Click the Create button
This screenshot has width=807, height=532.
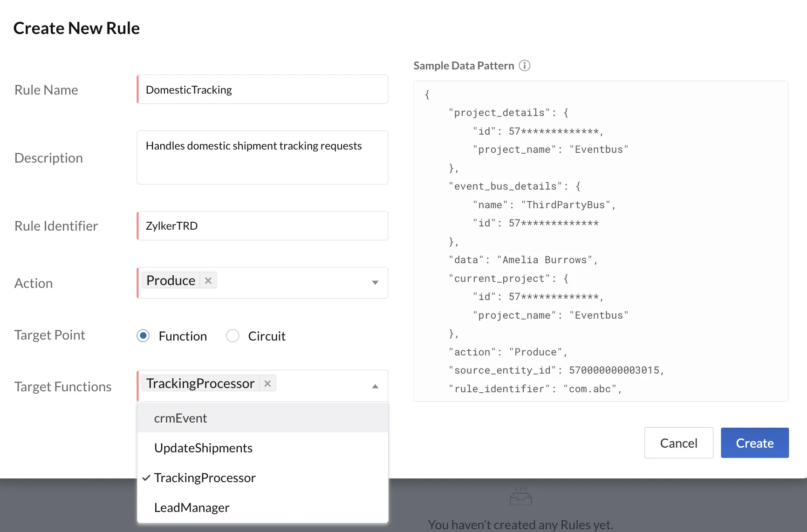click(x=755, y=443)
